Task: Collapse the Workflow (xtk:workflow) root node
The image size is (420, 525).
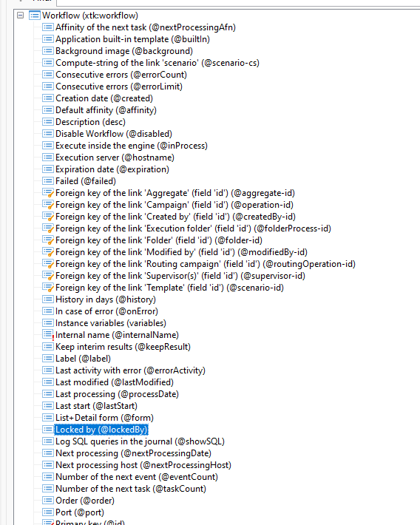Action: point(21,16)
